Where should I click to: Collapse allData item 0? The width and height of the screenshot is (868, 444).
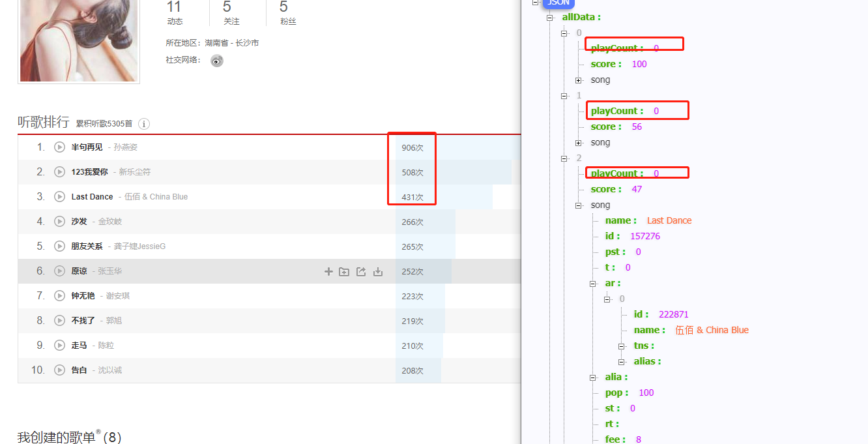564,33
